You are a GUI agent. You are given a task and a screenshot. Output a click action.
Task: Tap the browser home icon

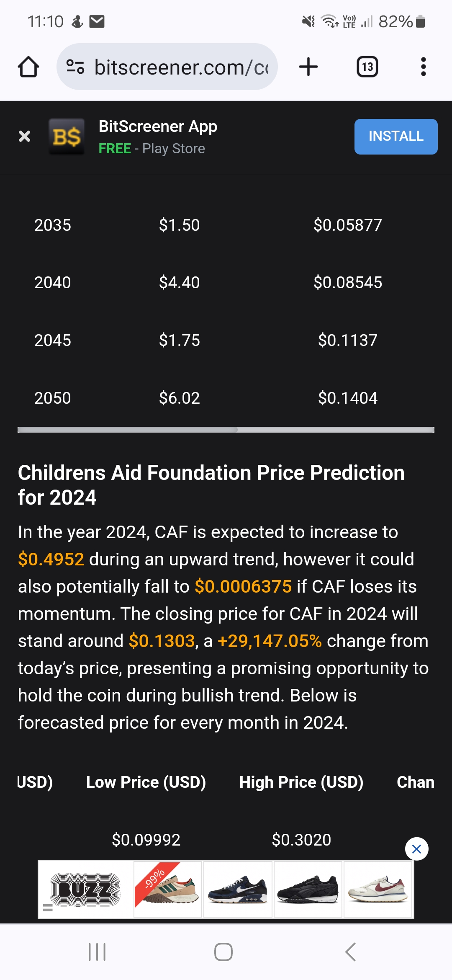(x=28, y=67)
